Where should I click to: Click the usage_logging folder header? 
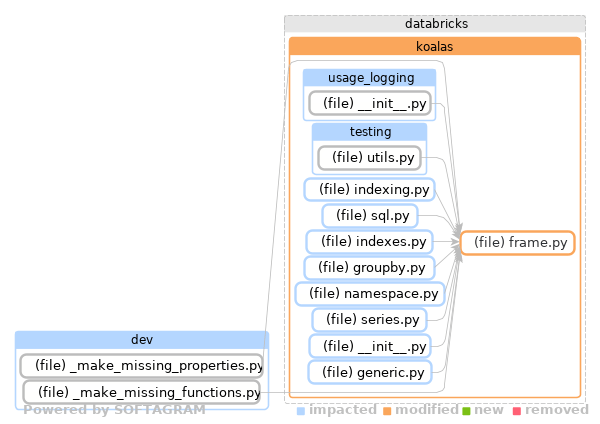coord(370,78)
